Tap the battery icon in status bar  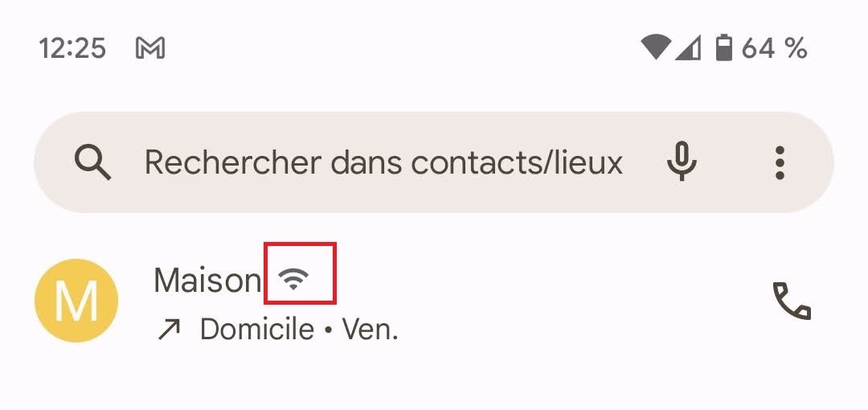pyautogui.click(x=724, y=47)
